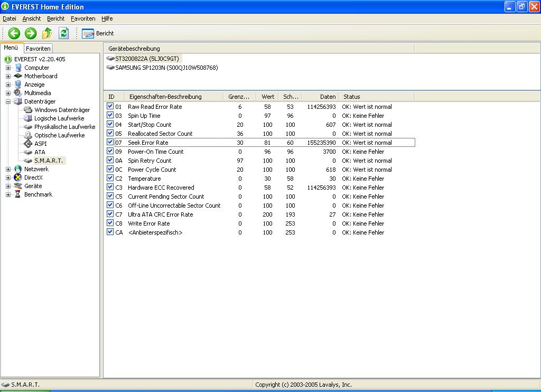
Task: Click the Geräte devices icon
Action: 18,186
